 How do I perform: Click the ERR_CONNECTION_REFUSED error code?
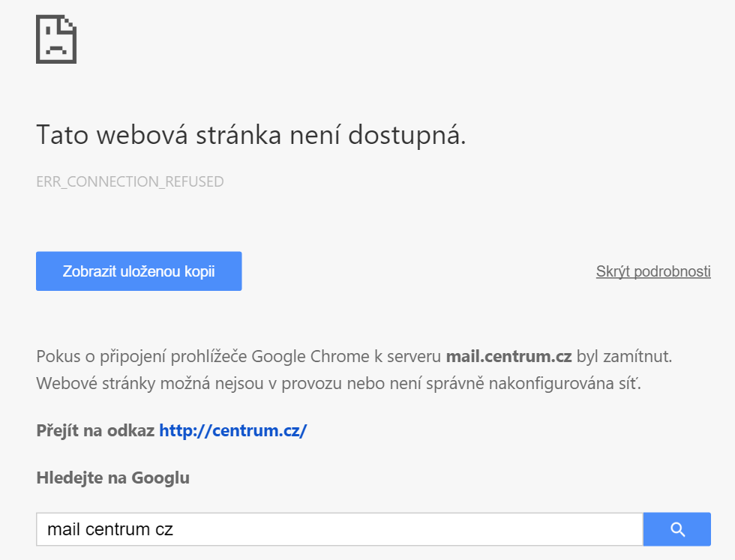pyautogui.click(x=130, y=181)
